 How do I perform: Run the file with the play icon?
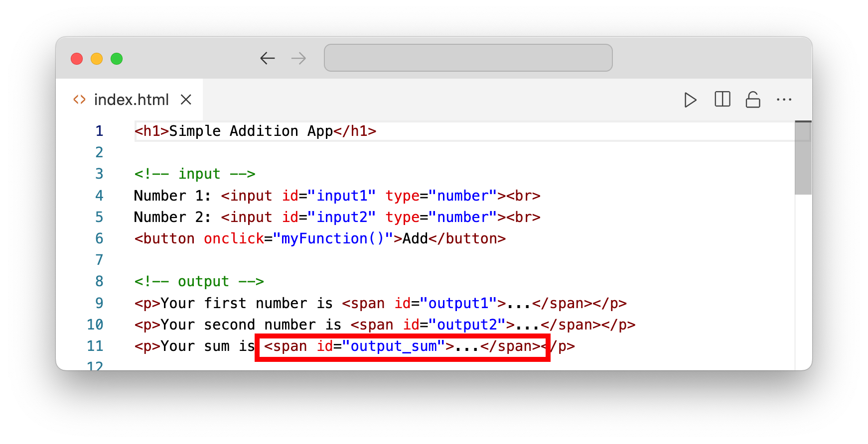coord(690,100)
